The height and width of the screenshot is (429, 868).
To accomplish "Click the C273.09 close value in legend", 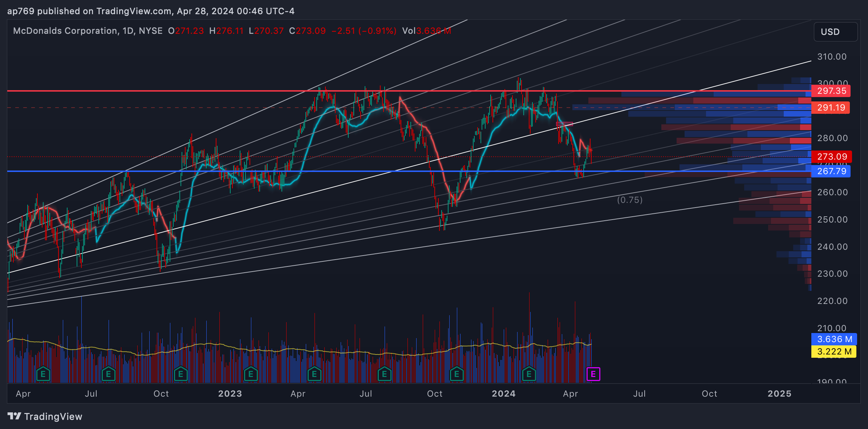I will coord(307,31).
